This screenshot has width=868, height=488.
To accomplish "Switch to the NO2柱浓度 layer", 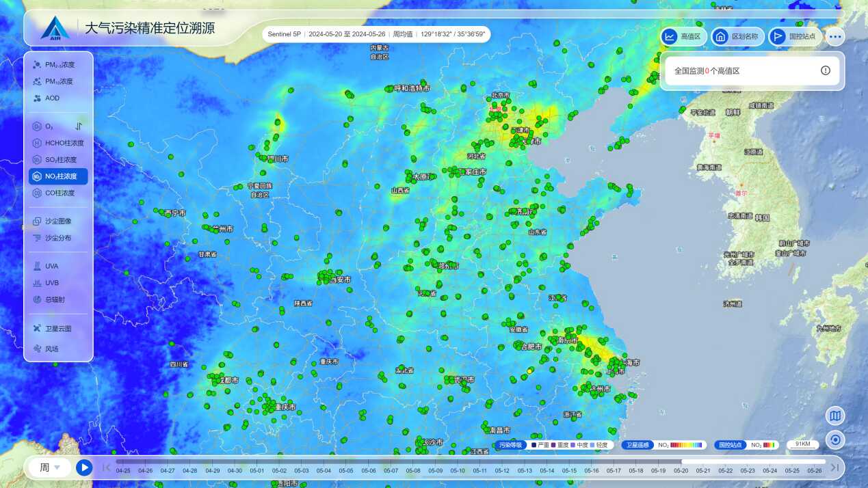I will 57,176.
